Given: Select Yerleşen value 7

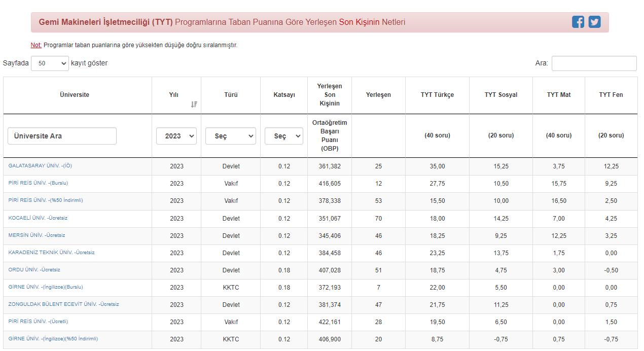Looking at the screenshot, I should coord(378,288).
